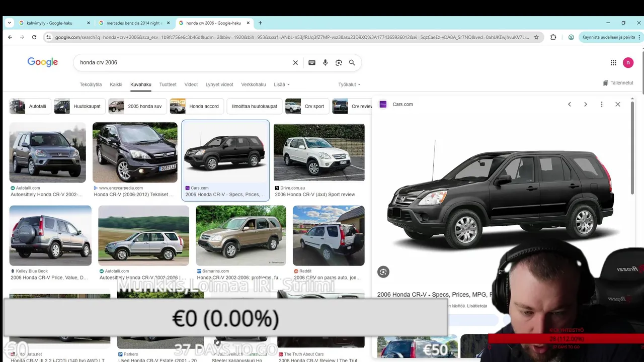Open the 2006 Honda CR-V Price, Value link
Screen dimensions: 644x362
[x=49, y=278]
